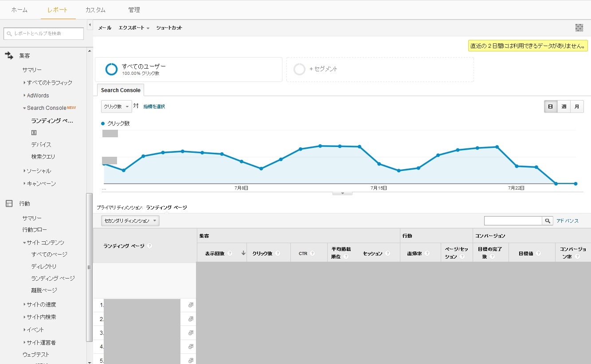Collapse サイト コンテンツ in sidebar
Image resolution: width=591 pixels, height=364 pixels.
pos(24,243)
